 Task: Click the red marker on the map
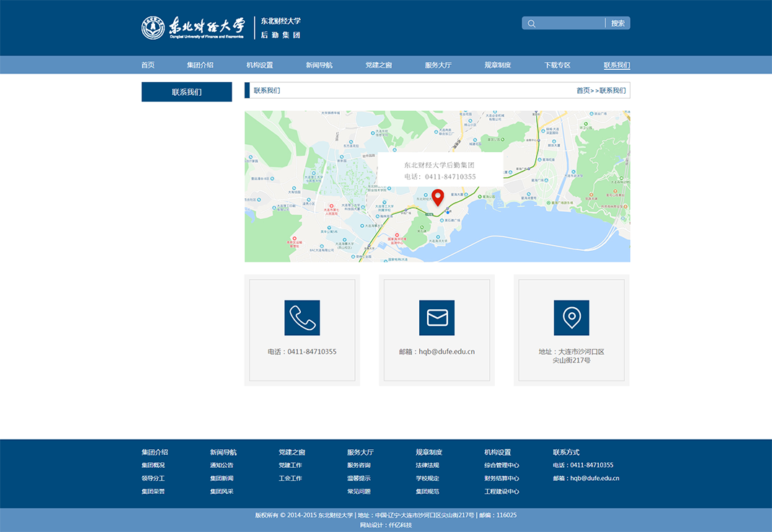pos(437,197)
